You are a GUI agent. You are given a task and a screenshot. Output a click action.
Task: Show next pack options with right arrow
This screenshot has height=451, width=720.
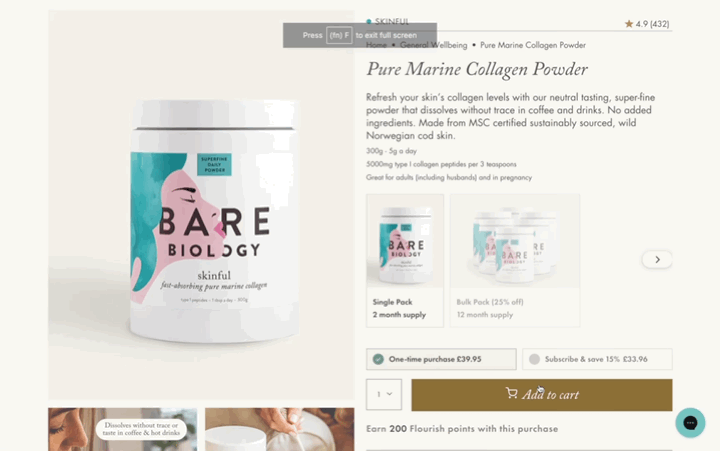point(657,259)
